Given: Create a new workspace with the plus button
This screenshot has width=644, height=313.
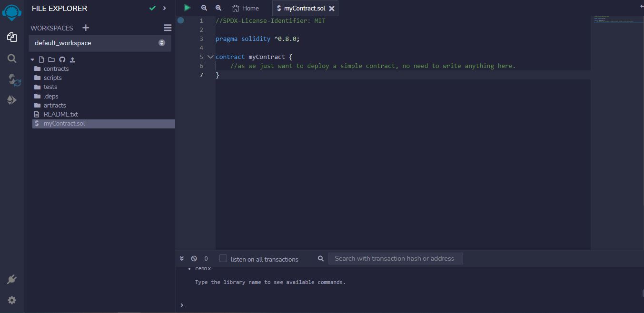Looking at the screenshot, I should (86, 28).
